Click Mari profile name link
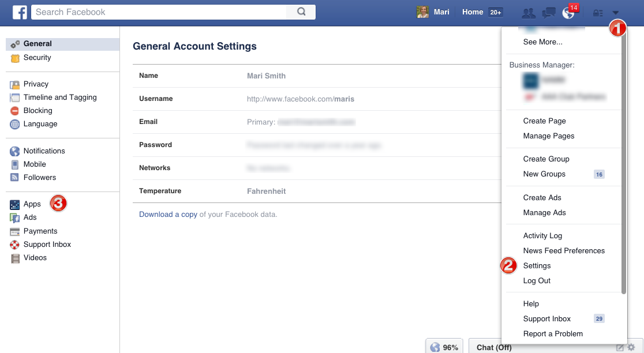Viewport: 644px width, 353px height. tap(441, 12)
